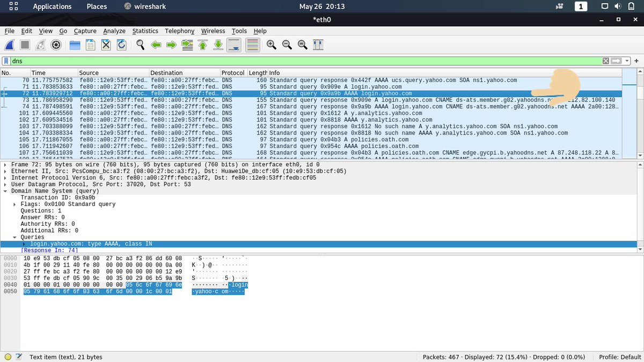
Task: Select packet 105 query A policies.oath.com
Action: (311, 139)
